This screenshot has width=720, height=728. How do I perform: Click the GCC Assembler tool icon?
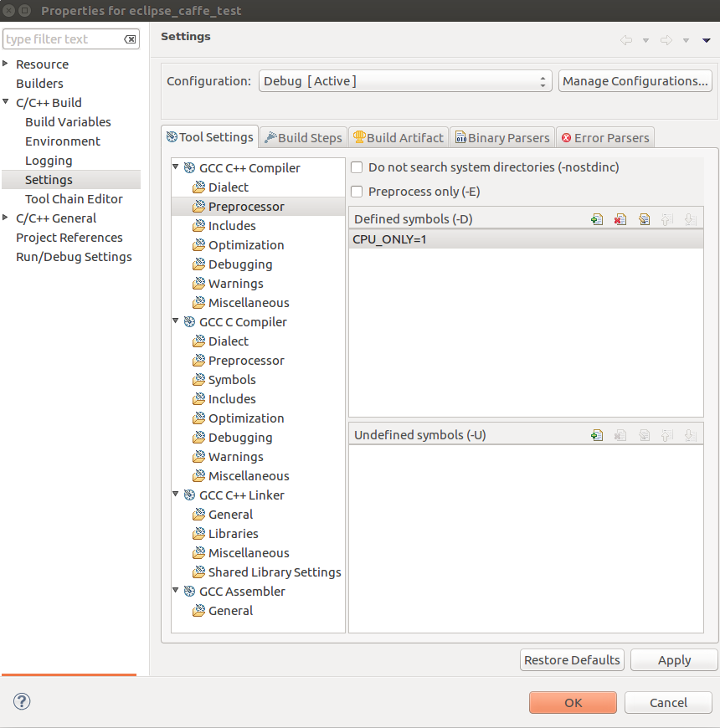pyautogui.click(x=189, y=591)
